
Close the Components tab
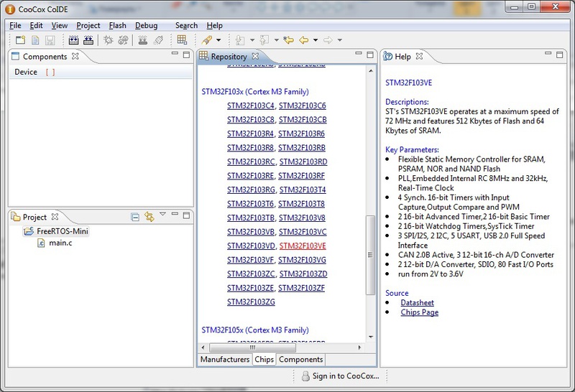(x=75, y=56)
